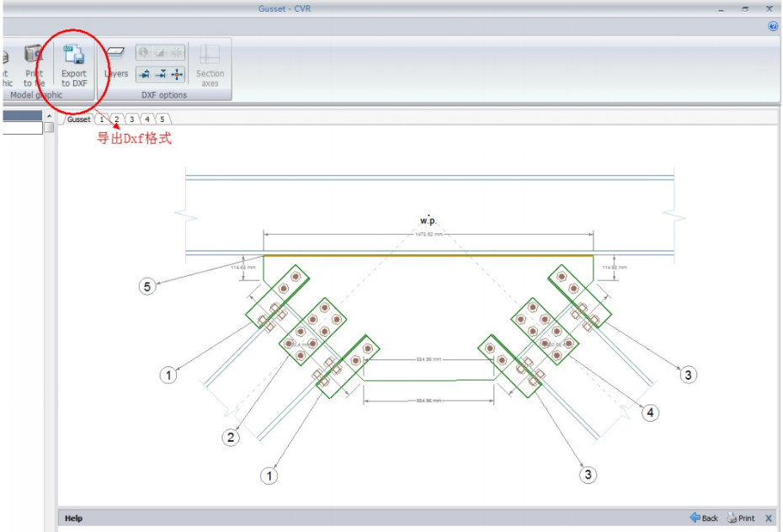This screenshot has width=783, height=532.
Task: Minimize the Gusset - CVR window
Action: pos(721,9)
